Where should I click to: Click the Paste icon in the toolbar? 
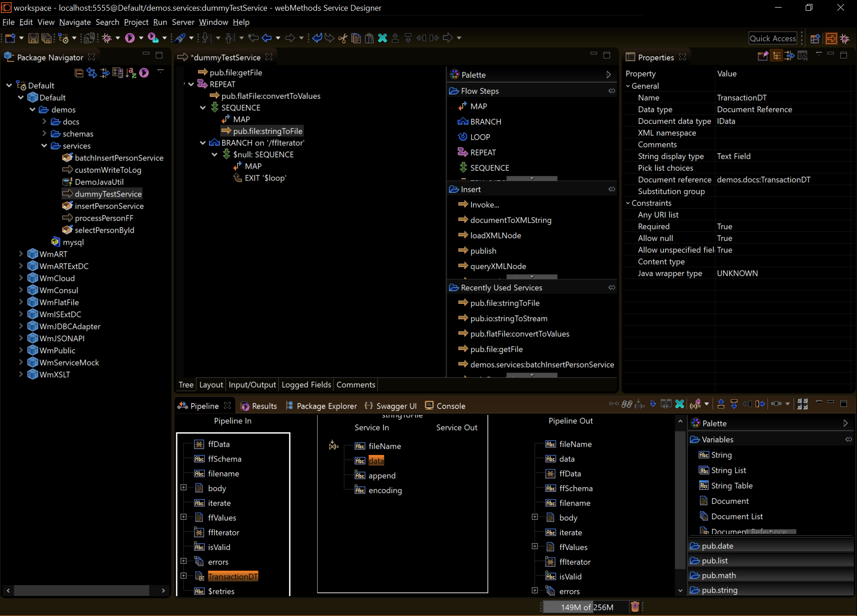click(369, 38)
